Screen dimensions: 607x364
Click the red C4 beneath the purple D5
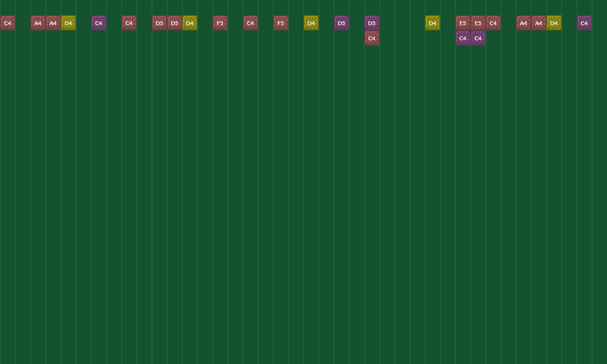coord(372,38)
